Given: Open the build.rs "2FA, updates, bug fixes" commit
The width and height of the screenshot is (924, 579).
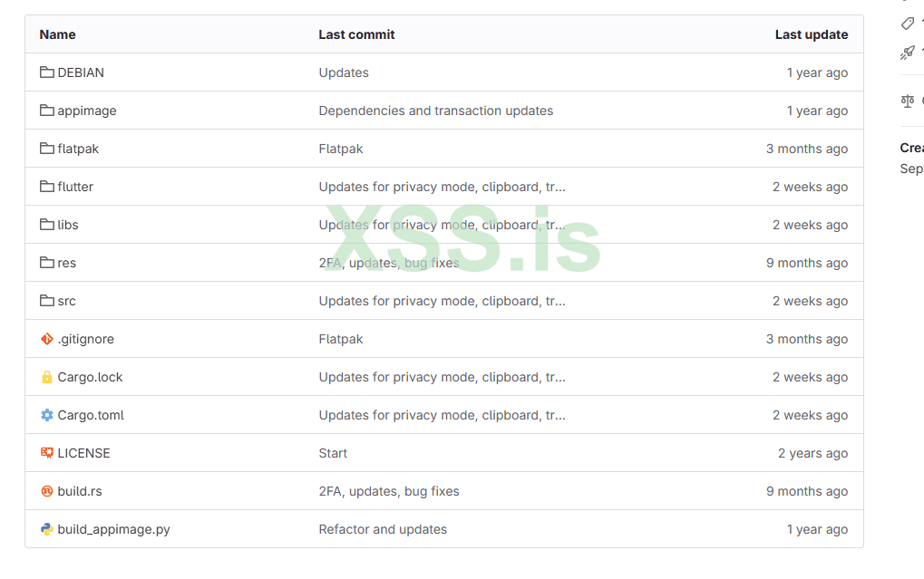Looking at the screenshot, I should coord(389,491).
